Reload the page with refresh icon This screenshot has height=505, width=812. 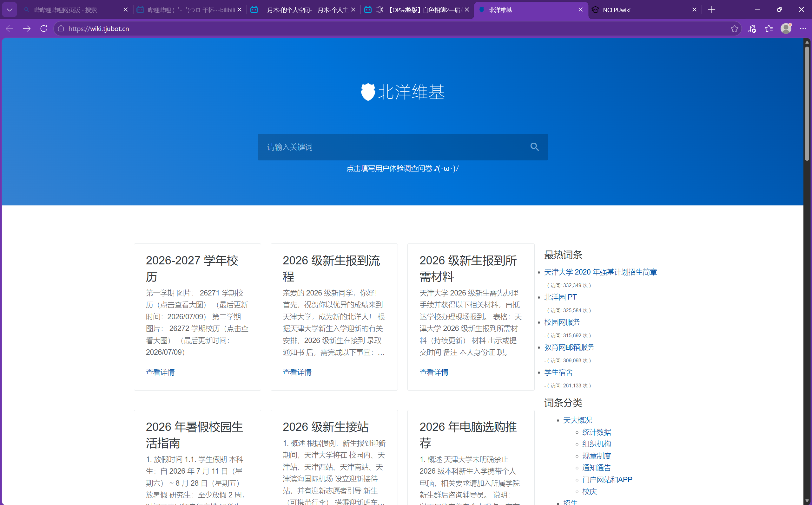[x=44, y=29]
